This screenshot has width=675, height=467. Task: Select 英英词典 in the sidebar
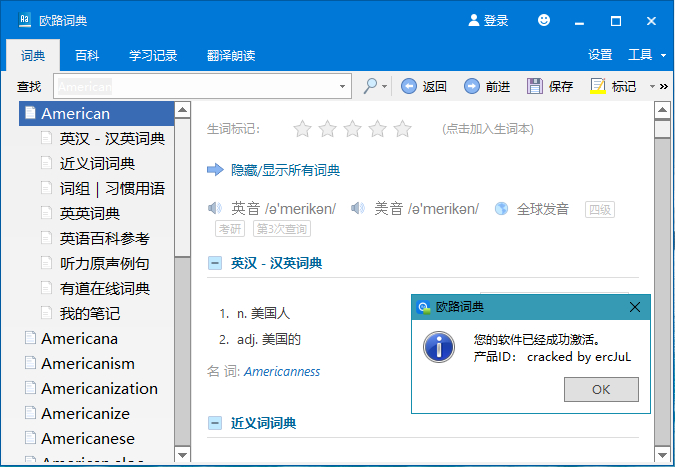(x=90, y=213)
